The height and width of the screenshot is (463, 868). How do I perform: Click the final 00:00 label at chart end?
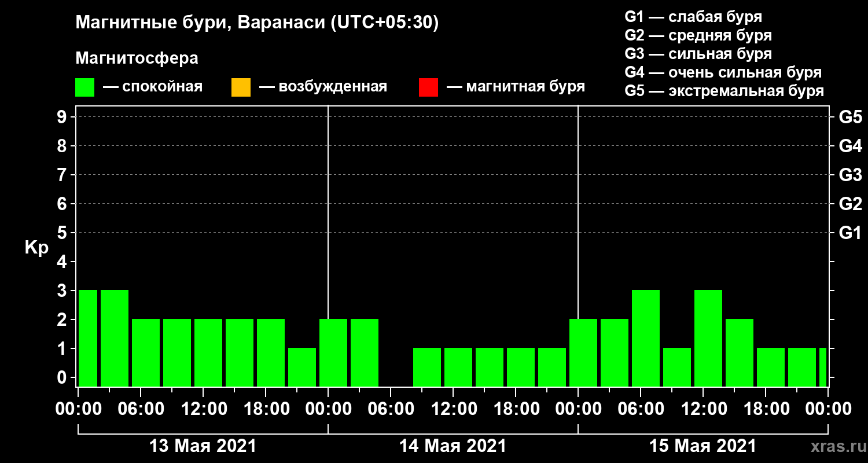point(828,409)
